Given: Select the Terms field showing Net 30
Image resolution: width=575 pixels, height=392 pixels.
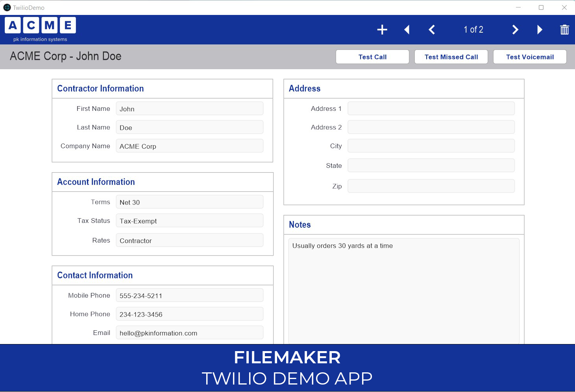Looking at the screenshot, I should click(x=189, y=202).
